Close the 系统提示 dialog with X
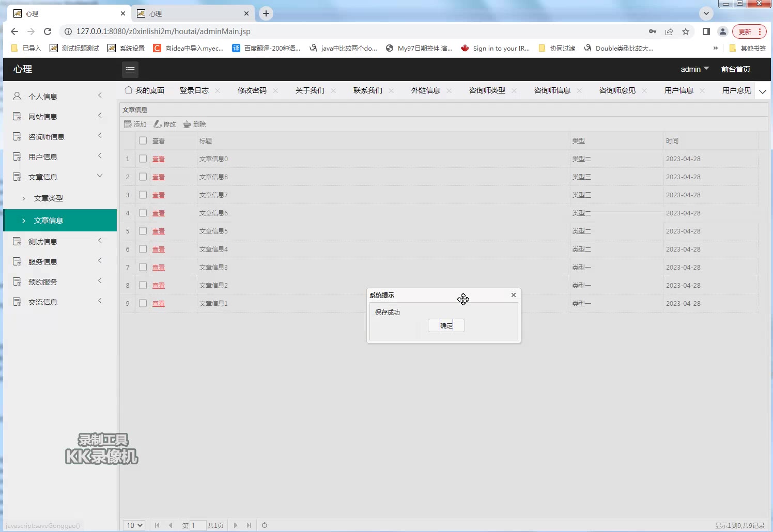Image resolution: width=773 pixels, height=532 pixels. tap(513, 295)
